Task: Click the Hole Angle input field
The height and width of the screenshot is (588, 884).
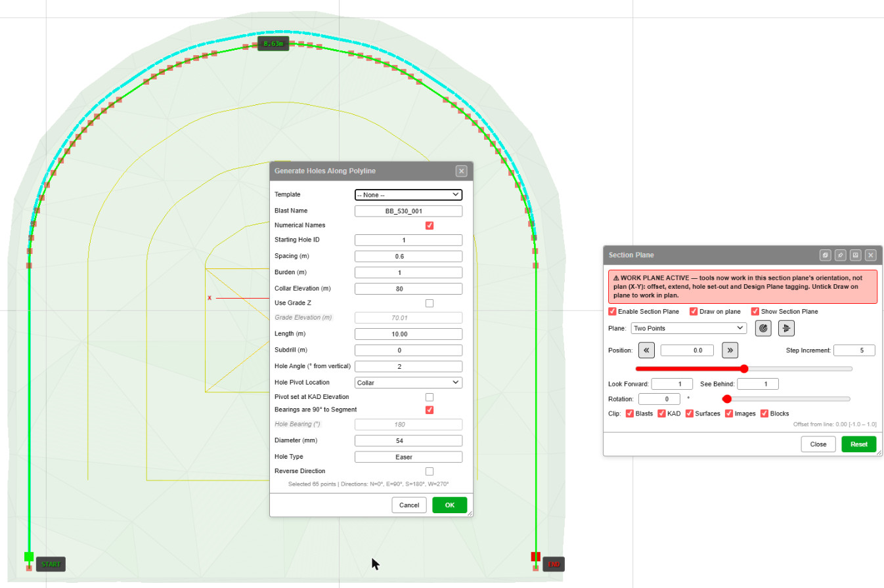Action: 409,367
